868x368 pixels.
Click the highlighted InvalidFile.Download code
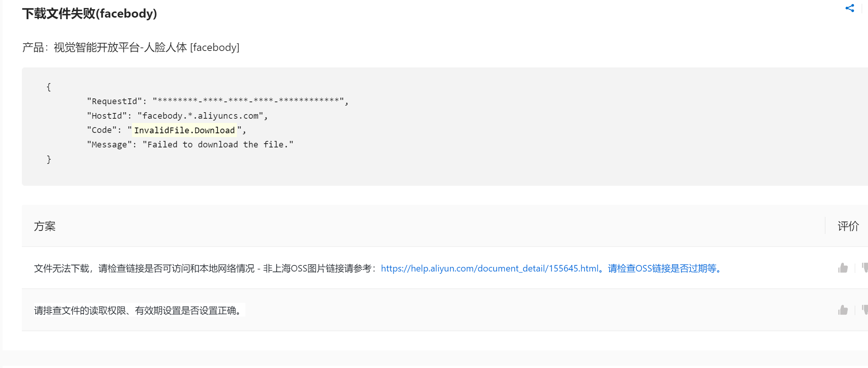(184, 130)
